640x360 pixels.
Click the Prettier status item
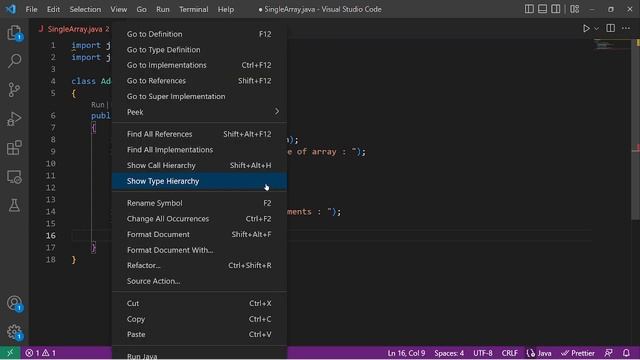click(578, 353)
